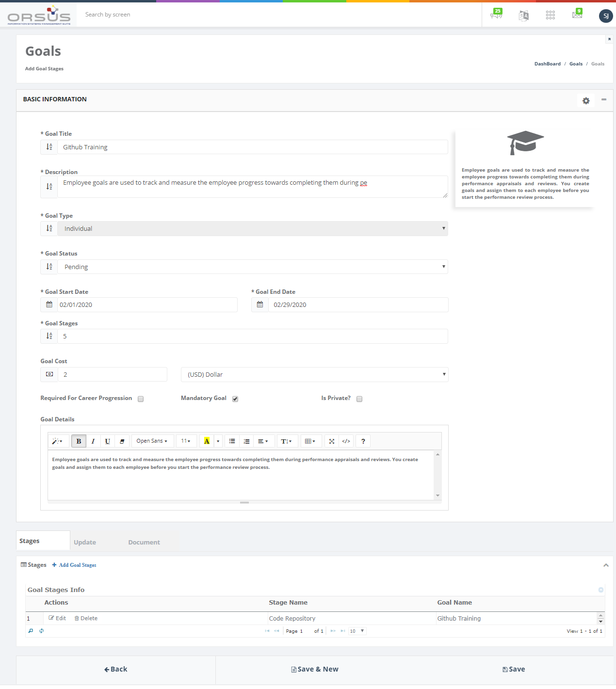Check the Is Private checkbox
Image resolution: width=616 pixels, height=689 pixels.
(359, 399)
